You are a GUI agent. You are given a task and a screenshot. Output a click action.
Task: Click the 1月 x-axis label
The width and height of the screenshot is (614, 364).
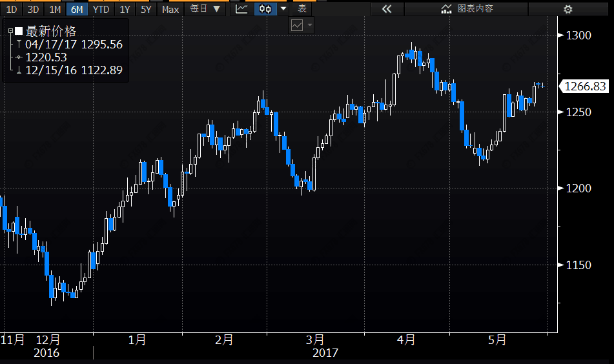(x=137, y=339)
